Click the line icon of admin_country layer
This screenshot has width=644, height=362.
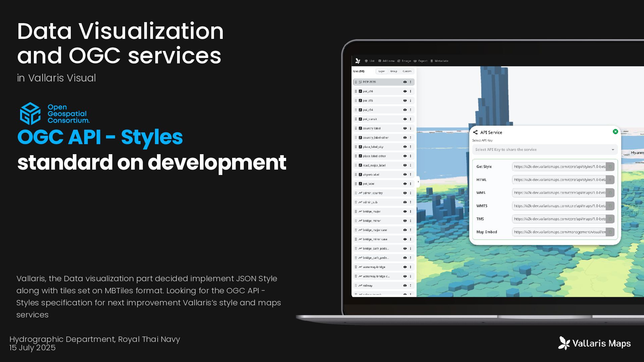(x=360, y=193)
